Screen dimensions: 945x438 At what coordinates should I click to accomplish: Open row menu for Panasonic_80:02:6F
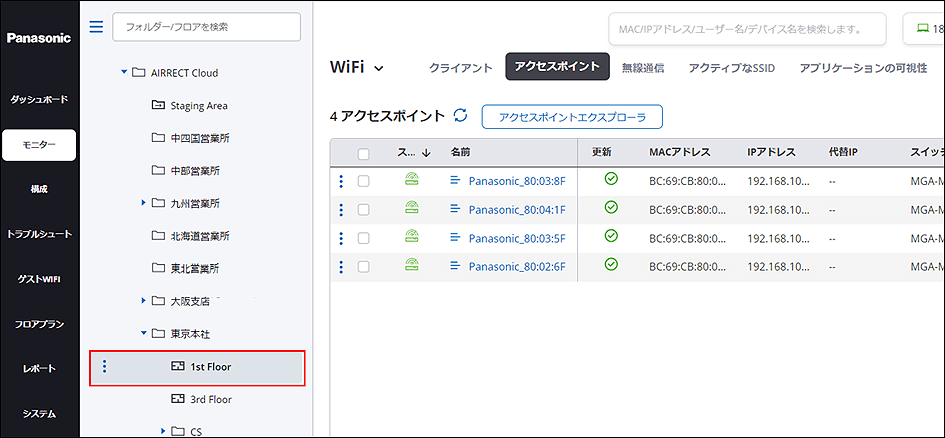[341, 266]
